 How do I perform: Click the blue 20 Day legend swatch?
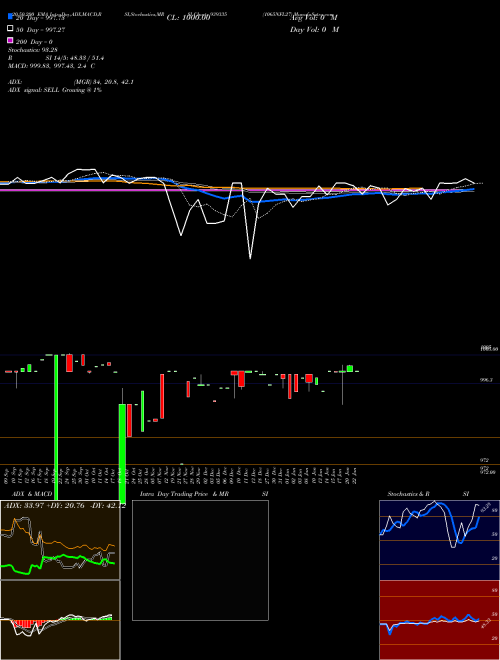pyautogui.click(x=10, y=17)
